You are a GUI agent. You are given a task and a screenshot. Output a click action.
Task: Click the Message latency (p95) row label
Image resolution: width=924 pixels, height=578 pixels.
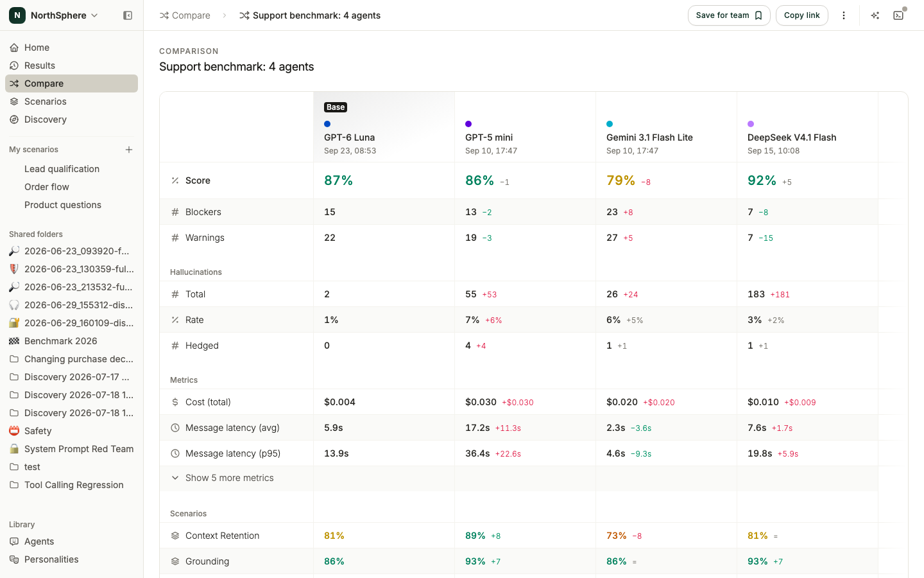point(233,453)
